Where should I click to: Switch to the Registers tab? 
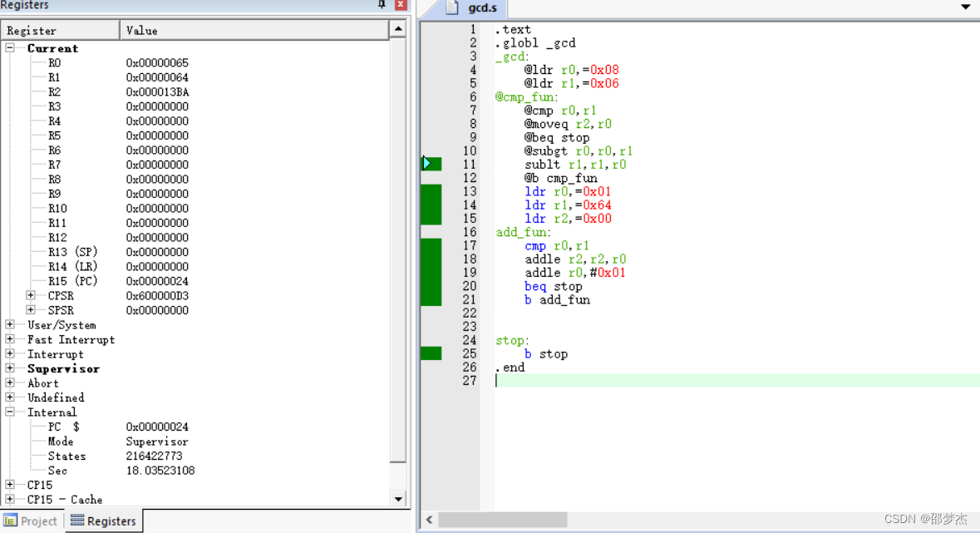tap(103, 521)
